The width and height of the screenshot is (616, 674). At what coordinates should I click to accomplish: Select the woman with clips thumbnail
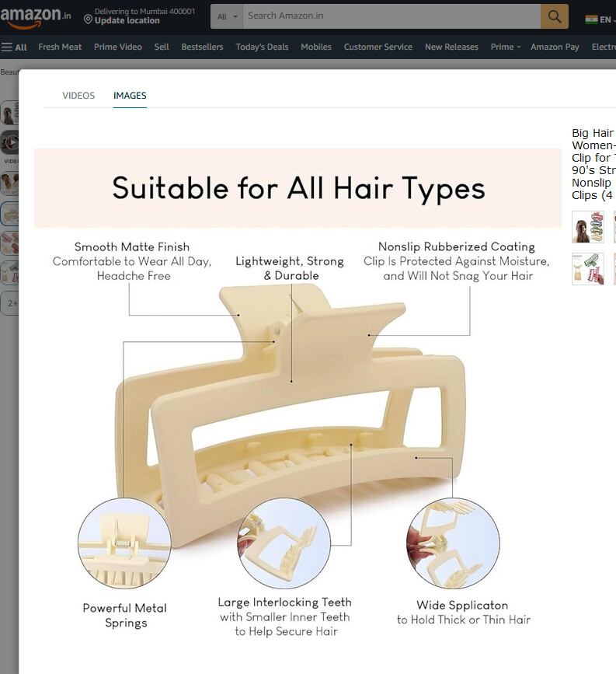[x=588, y=227]
